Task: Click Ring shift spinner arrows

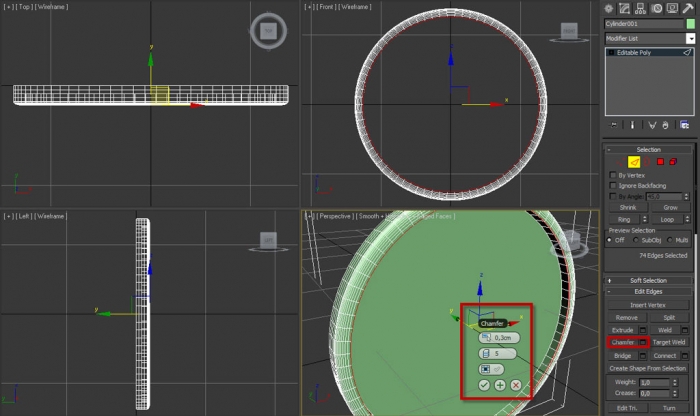Action: [644, 219]
